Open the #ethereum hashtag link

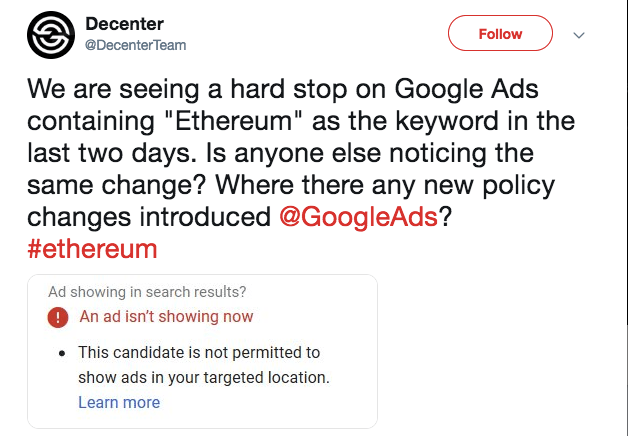tap(92, 249)
